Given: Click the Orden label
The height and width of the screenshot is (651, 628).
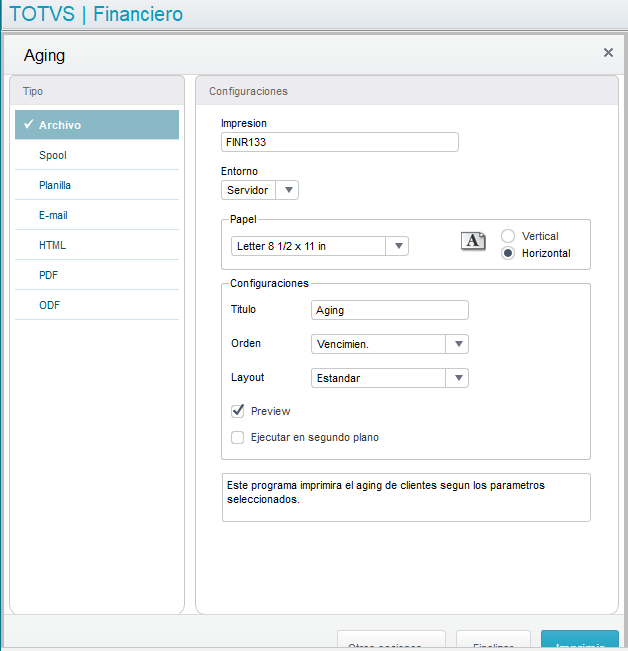Looking at the screenshot, I should (x=246, y=343).
